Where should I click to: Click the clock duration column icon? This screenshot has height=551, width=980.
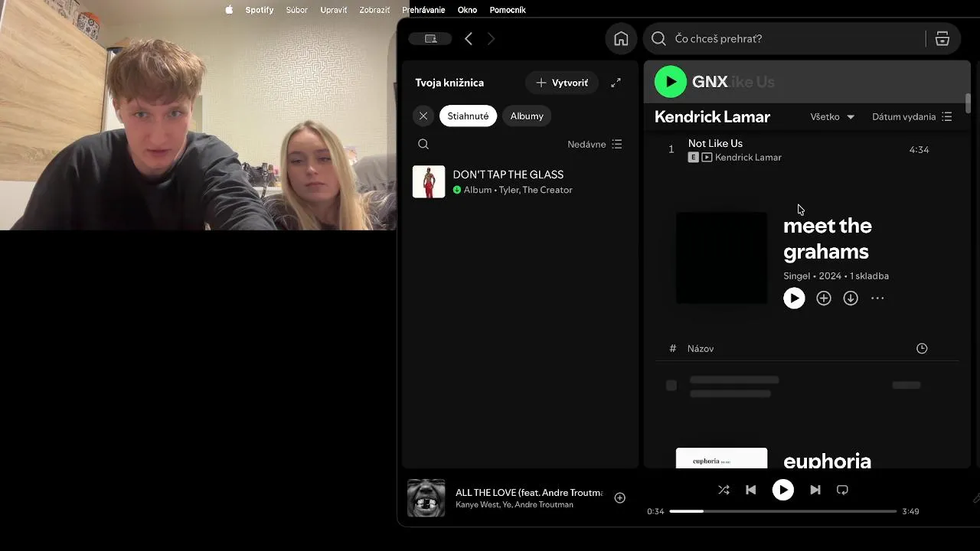[x=922, y=348]
